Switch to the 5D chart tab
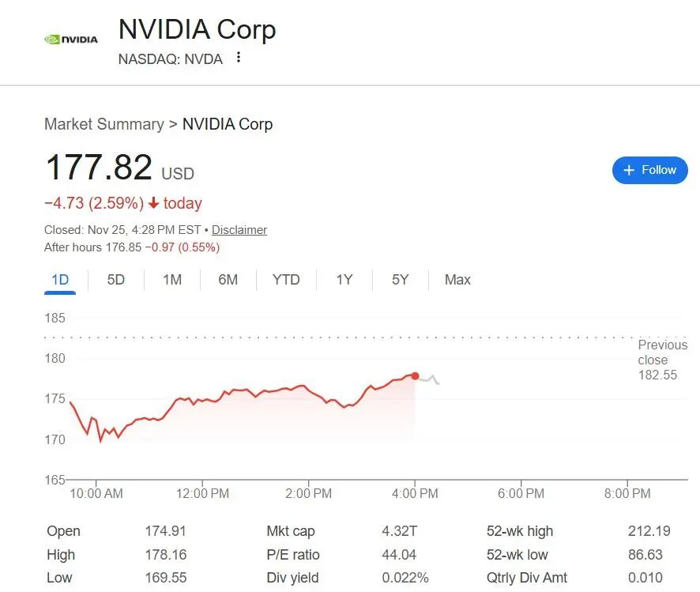This screenshot has height=592, width=700. tap(115, 280)
